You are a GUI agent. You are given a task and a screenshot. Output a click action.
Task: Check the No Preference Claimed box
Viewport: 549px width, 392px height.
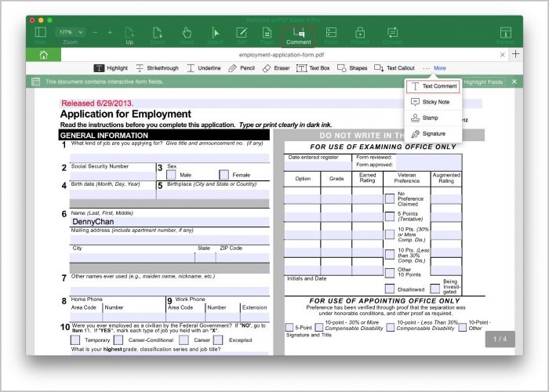click(x=390, y=199)
